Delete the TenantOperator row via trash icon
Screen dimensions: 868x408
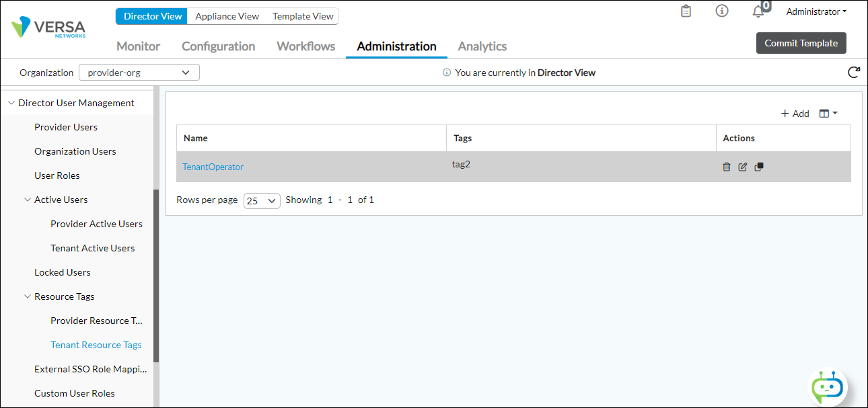[727, 167]
